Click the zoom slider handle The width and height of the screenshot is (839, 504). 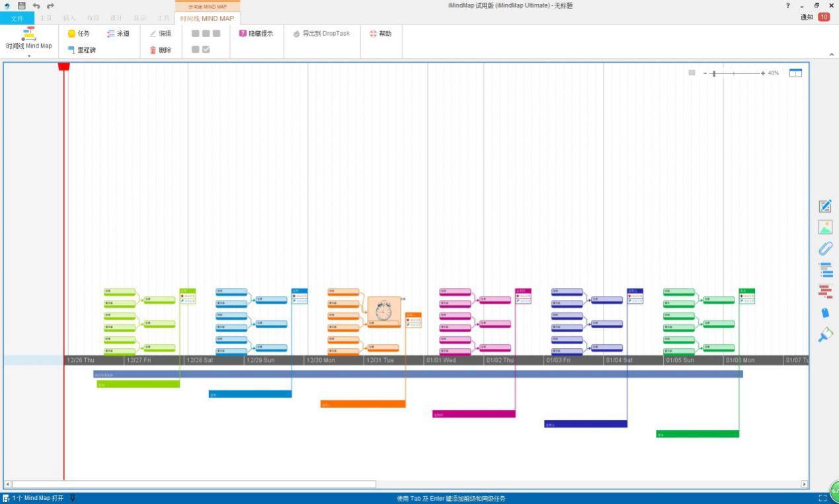click(713, 73)
